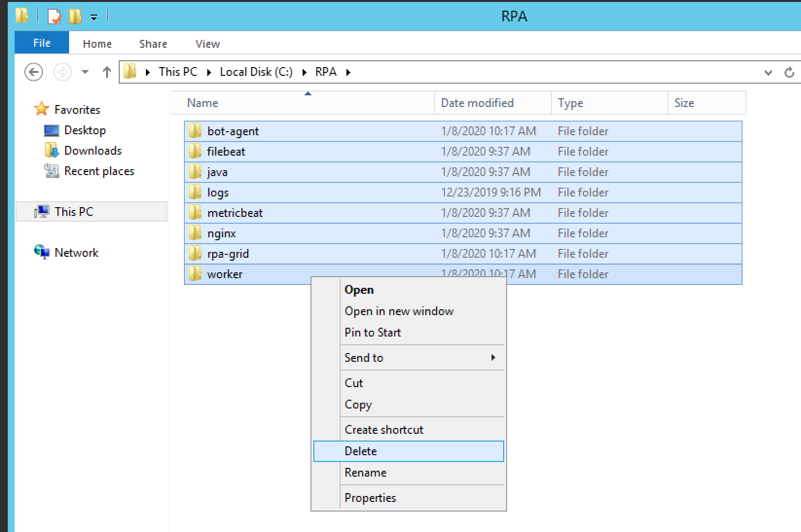Click the New folder quick access icon
801x532 pixels.
[x=75, y=17]
